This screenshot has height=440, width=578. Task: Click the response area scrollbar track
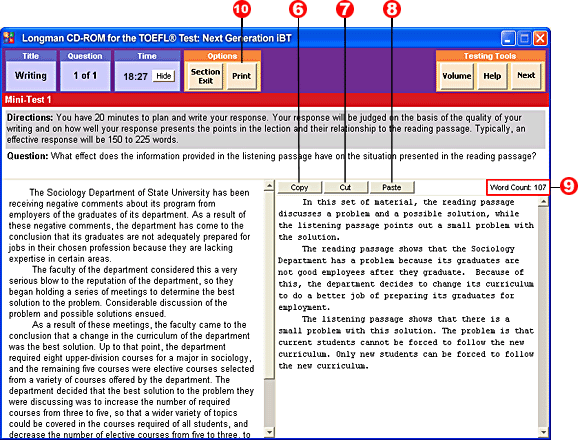point(543,317)
